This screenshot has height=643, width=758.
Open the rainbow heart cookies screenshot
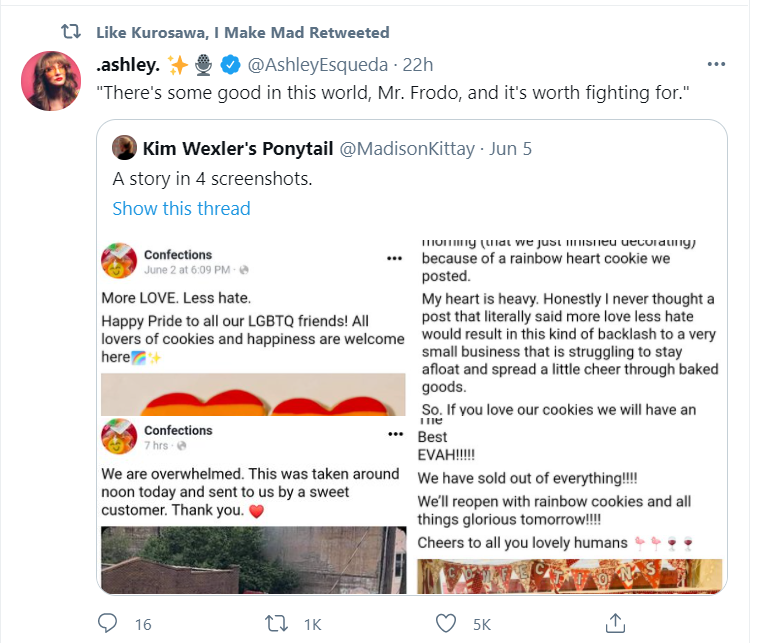point(253,328)
